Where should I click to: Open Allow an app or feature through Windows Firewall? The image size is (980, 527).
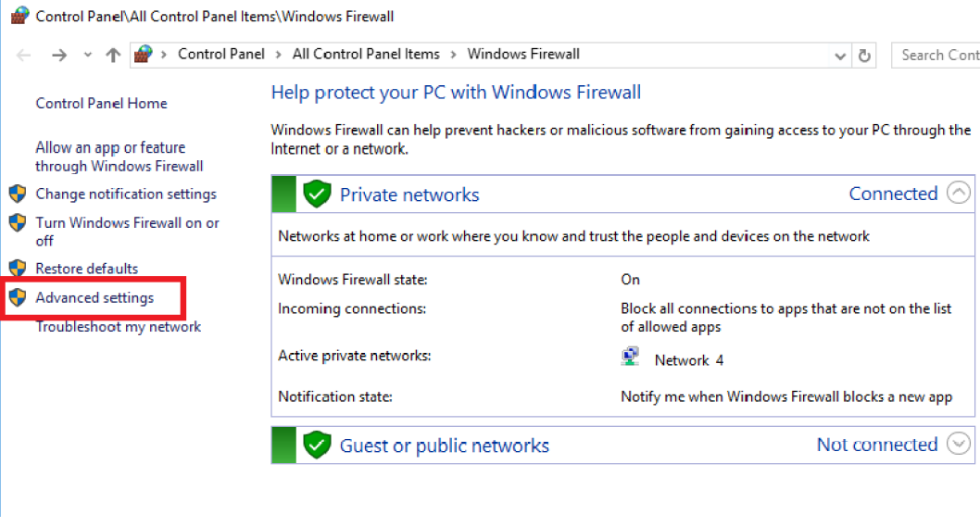119,157
